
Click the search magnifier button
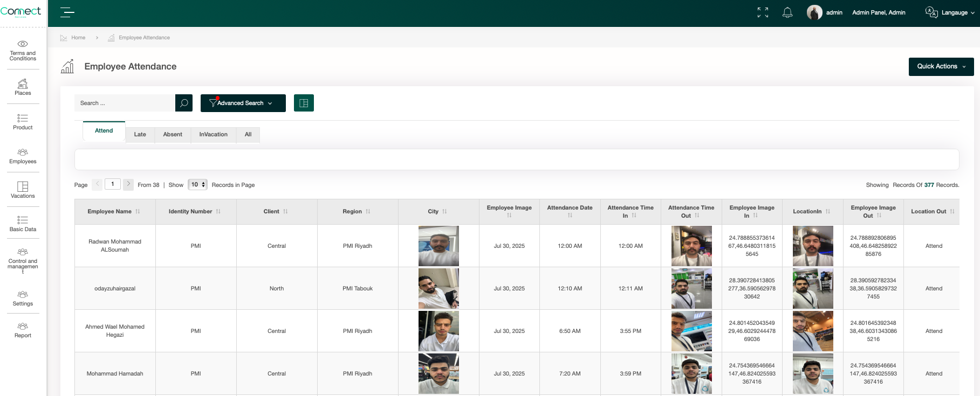click(184, 103)
